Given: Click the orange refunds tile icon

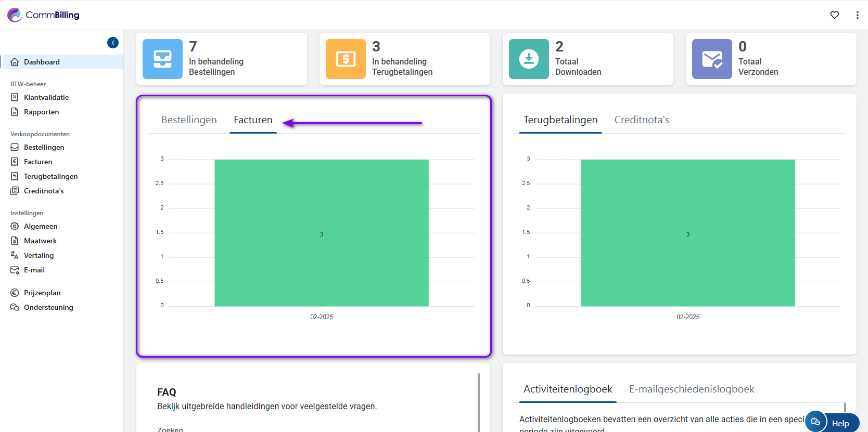Looking at the screenshot, I should coord(346,59).
